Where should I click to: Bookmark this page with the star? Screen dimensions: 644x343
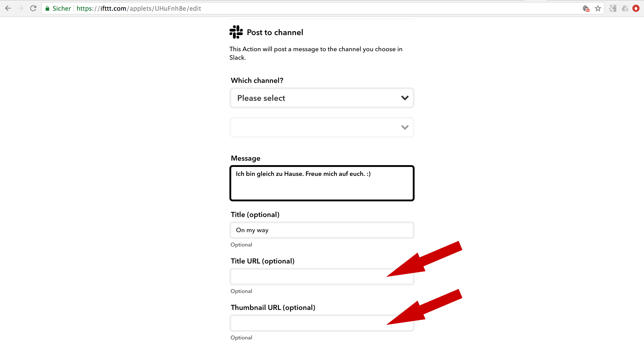point(598,8)
